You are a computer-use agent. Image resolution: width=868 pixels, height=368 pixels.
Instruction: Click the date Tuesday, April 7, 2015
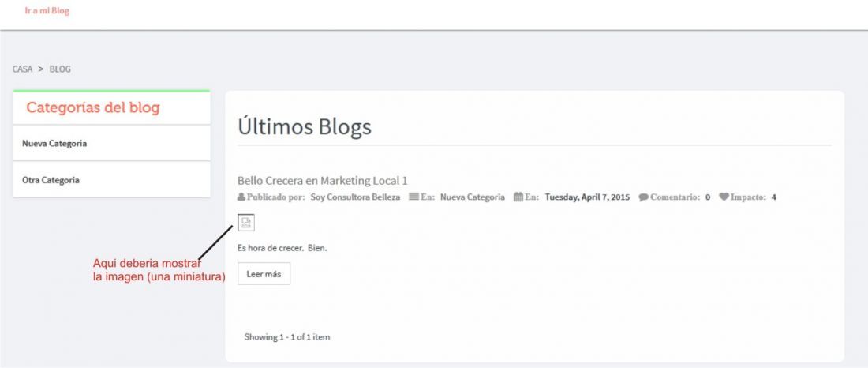pos(587,197)
